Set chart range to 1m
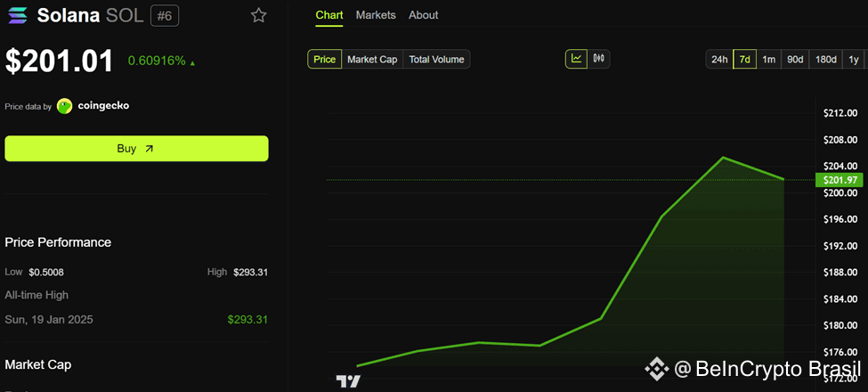 768,59
